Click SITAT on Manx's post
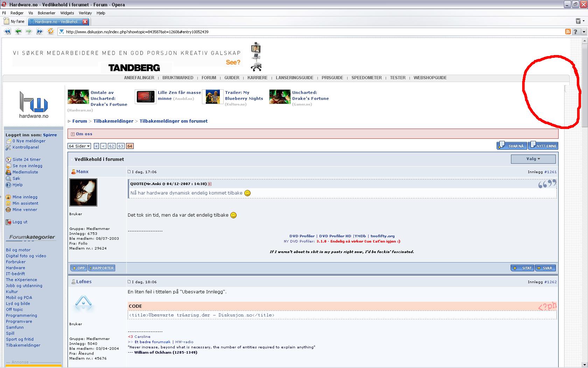This screenshot has height=368, width=588. coord(522,268)
